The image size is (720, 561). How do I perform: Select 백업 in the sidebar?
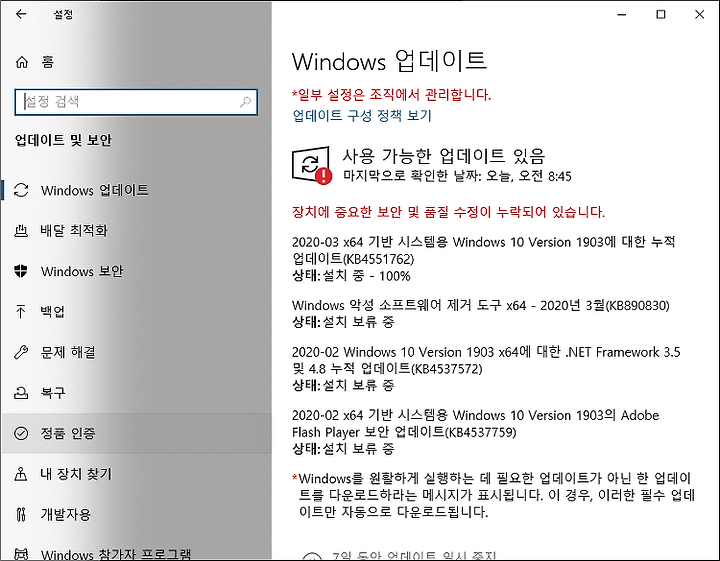[136, 312]
